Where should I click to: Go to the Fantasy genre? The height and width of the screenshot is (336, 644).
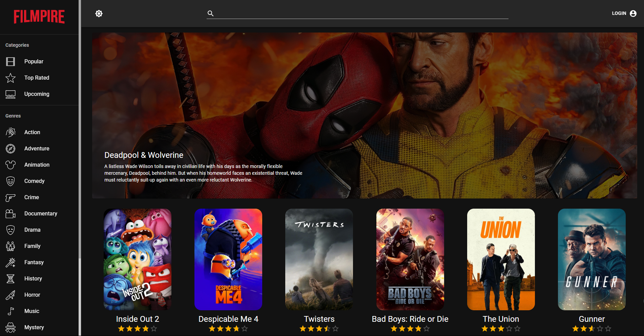pos(34,262)
